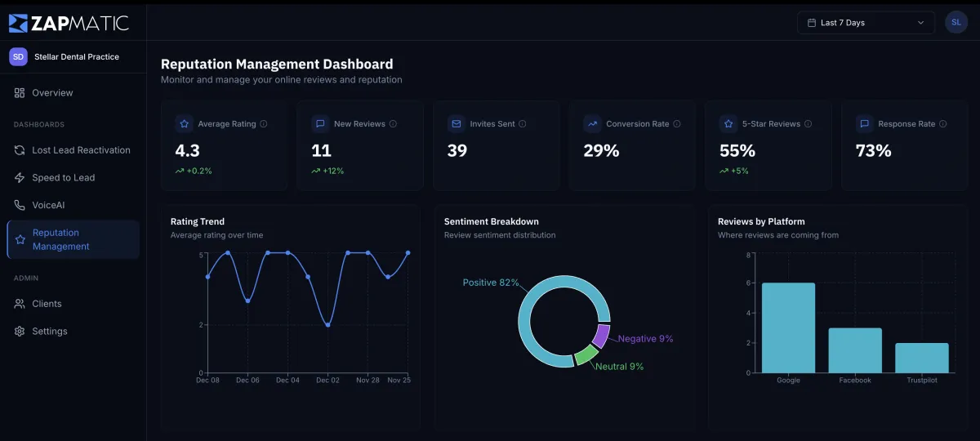980x441 pixels.
Task: Click the Reputation Management star icon in sidebar
Action: 20,239
